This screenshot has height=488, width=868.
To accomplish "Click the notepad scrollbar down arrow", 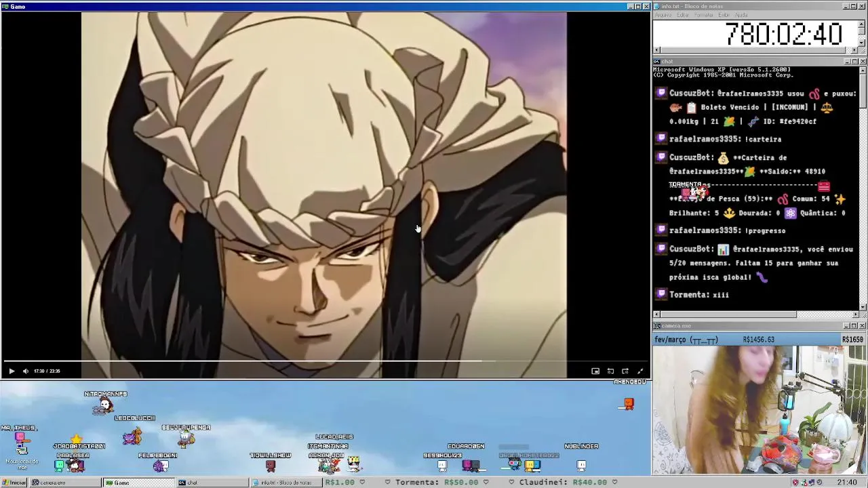I will pos(862,42).
